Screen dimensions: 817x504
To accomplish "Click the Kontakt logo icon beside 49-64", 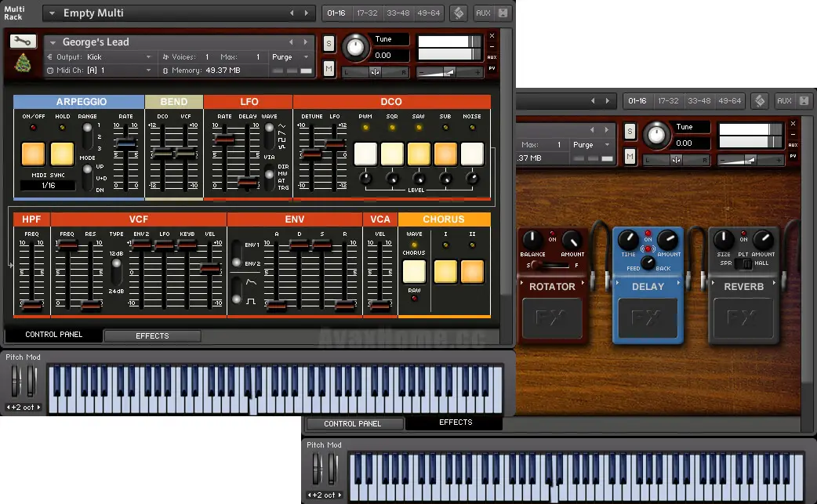I will click(459, 13).
